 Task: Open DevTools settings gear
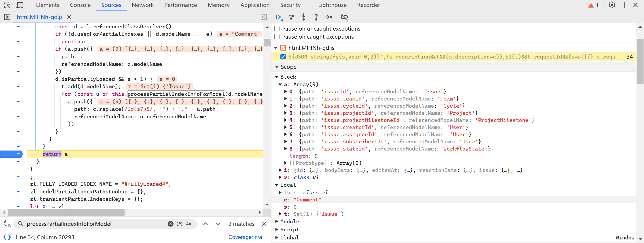pos(612,5)
